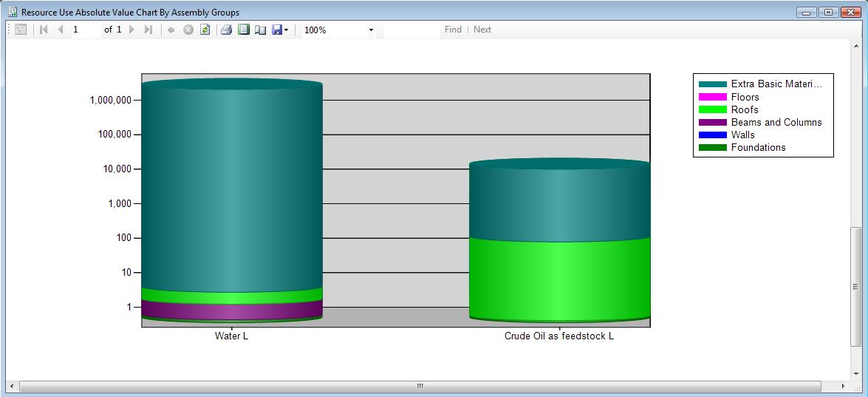Jump to last page of report
Screen dimensions: 868x397
[x=148, y=30]
